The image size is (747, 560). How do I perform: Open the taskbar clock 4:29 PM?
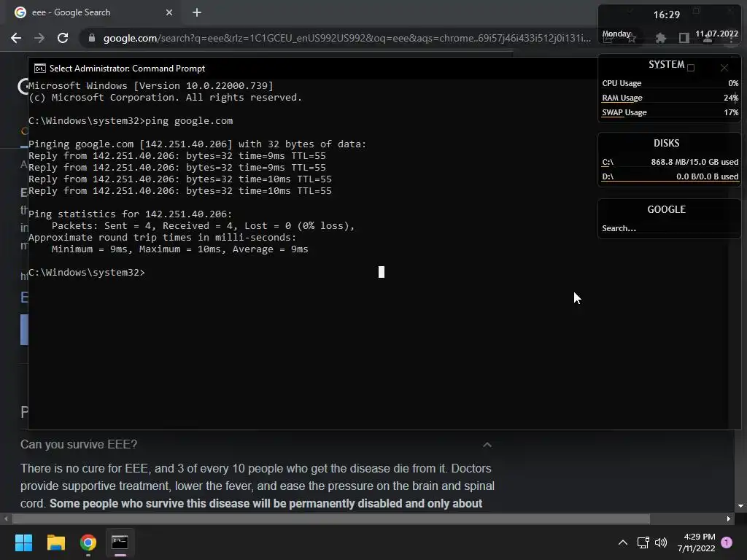tap(696, 542)
